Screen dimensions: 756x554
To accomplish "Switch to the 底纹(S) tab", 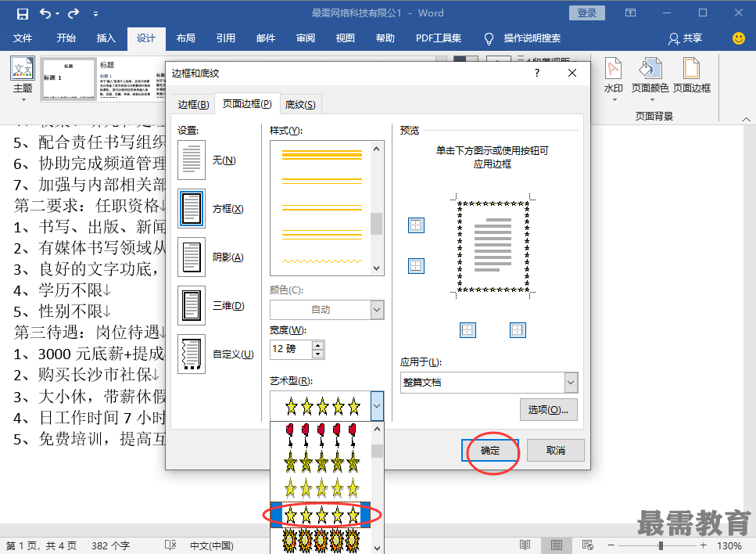I will (300, 105).
